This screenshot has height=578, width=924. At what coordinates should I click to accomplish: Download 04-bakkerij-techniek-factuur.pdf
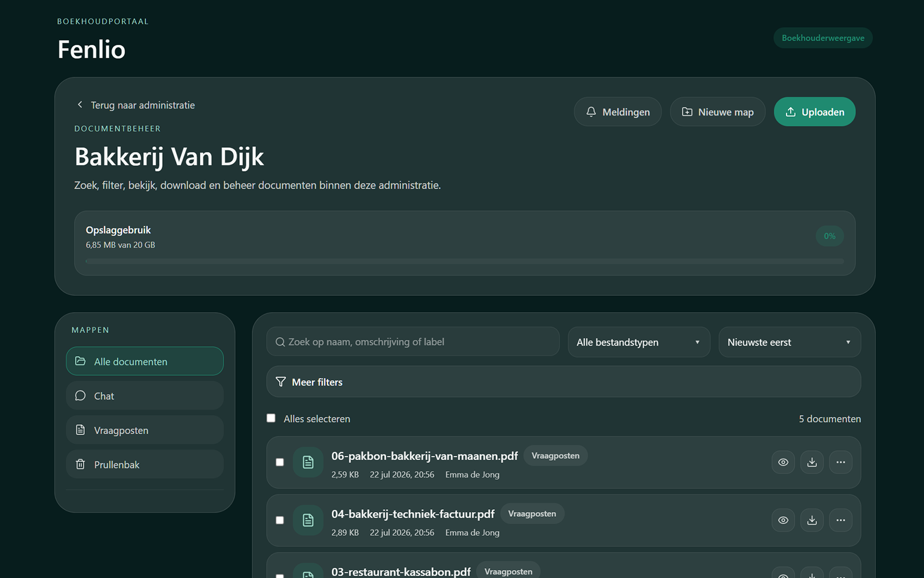pos(812,520)
